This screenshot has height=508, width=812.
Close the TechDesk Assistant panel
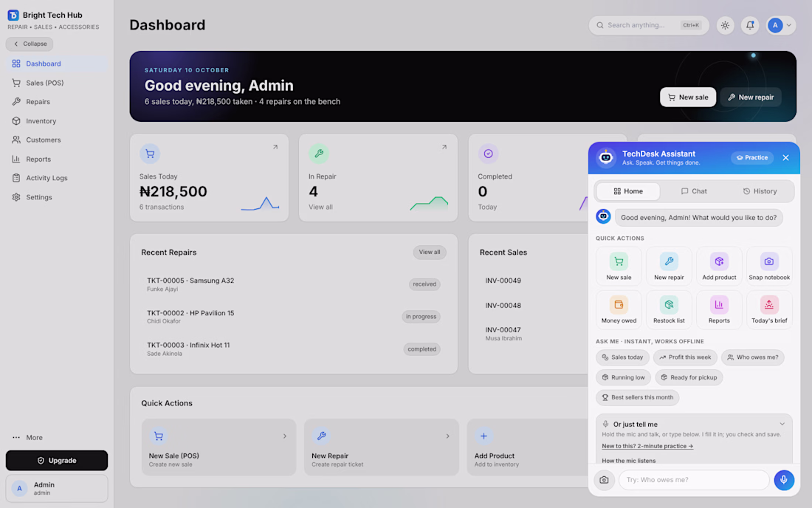(785, 157)
